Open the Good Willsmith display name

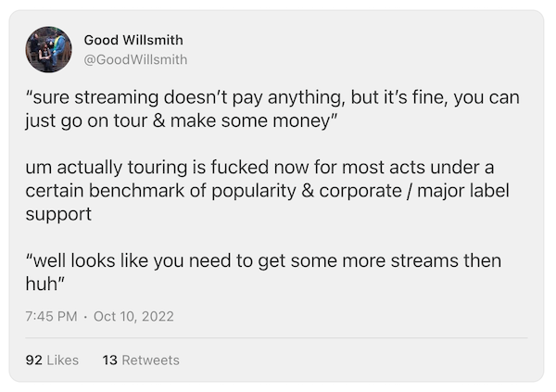click(x=133, y=40)
